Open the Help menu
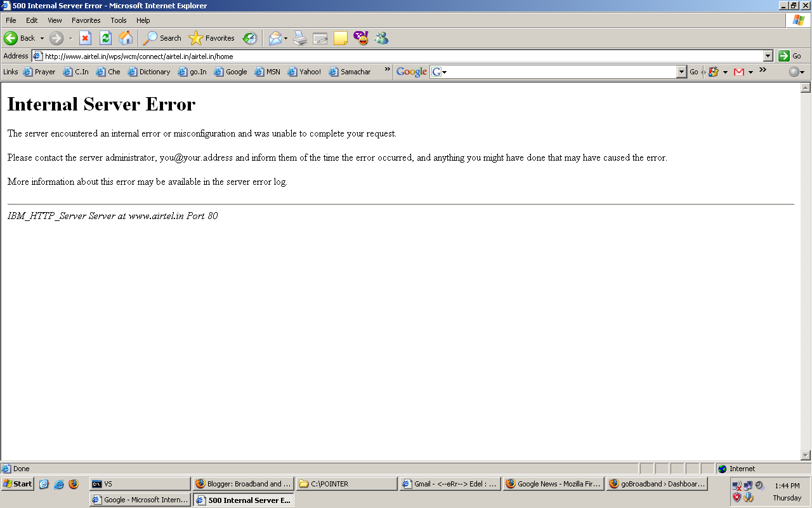 143,20
